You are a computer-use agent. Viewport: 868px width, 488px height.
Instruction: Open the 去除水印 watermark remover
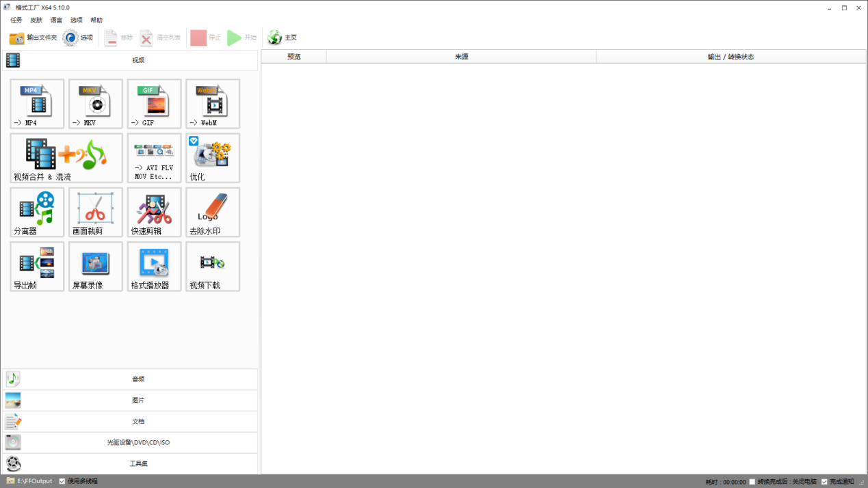(x=213, y=213)
